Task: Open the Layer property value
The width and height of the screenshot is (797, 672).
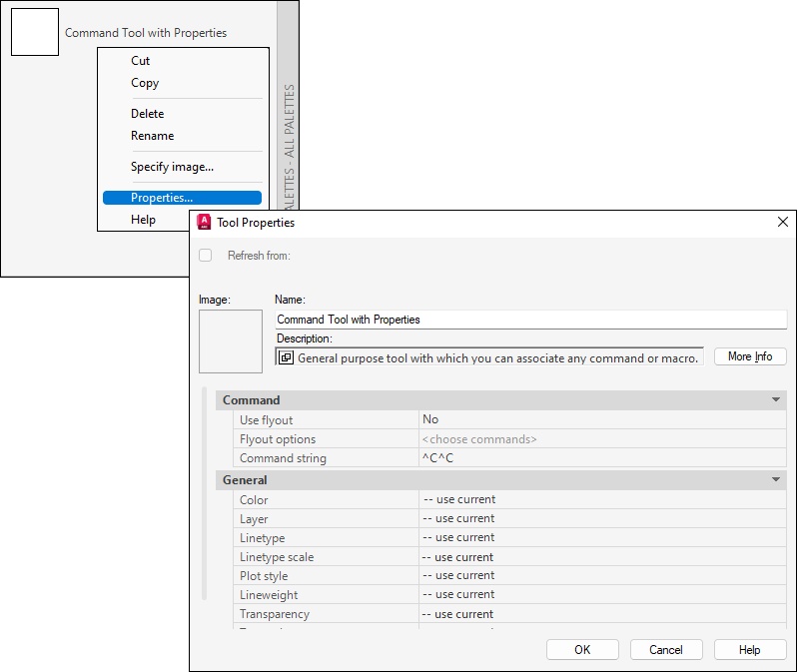Action: [602, 518]
